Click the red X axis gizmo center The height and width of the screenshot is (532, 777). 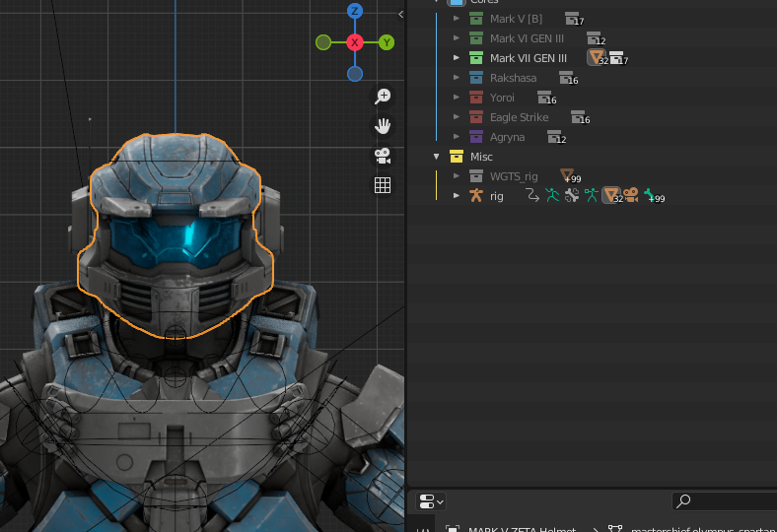tap(355, 42)
